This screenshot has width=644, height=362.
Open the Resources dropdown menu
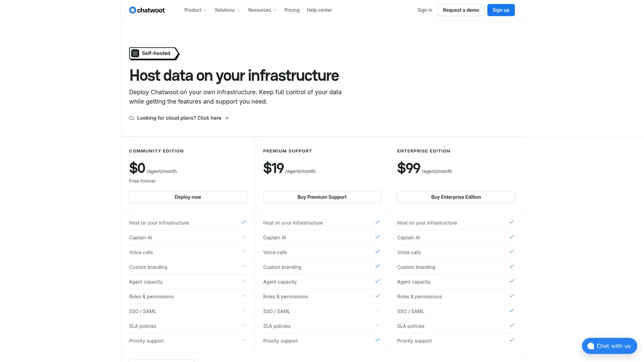pos(262,10)
